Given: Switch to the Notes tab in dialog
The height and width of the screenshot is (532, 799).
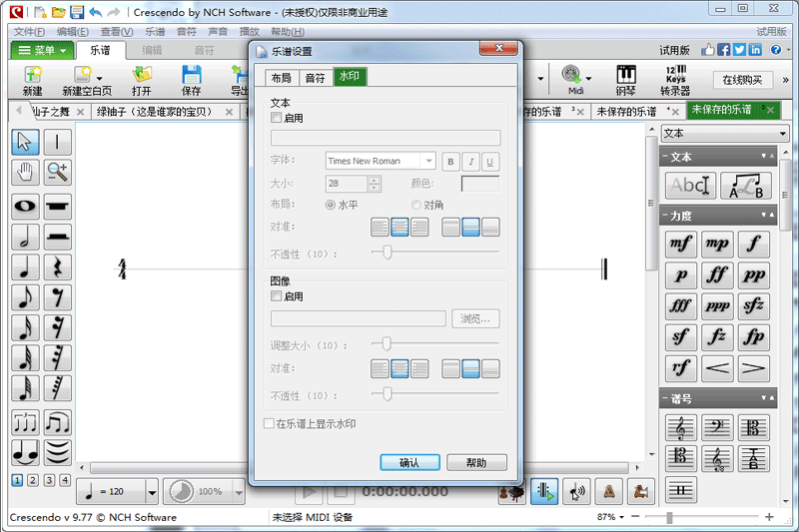Looking at the screenshot, I should 315,78.
